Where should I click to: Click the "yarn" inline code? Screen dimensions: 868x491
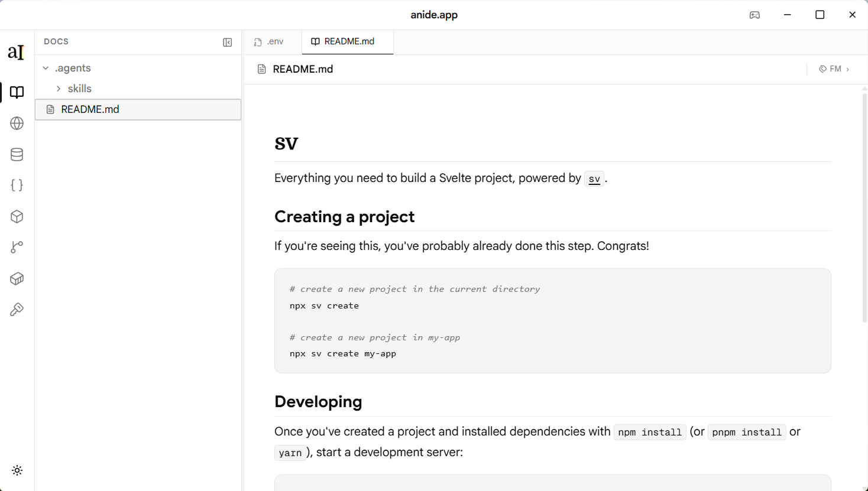tap(290, 453)
